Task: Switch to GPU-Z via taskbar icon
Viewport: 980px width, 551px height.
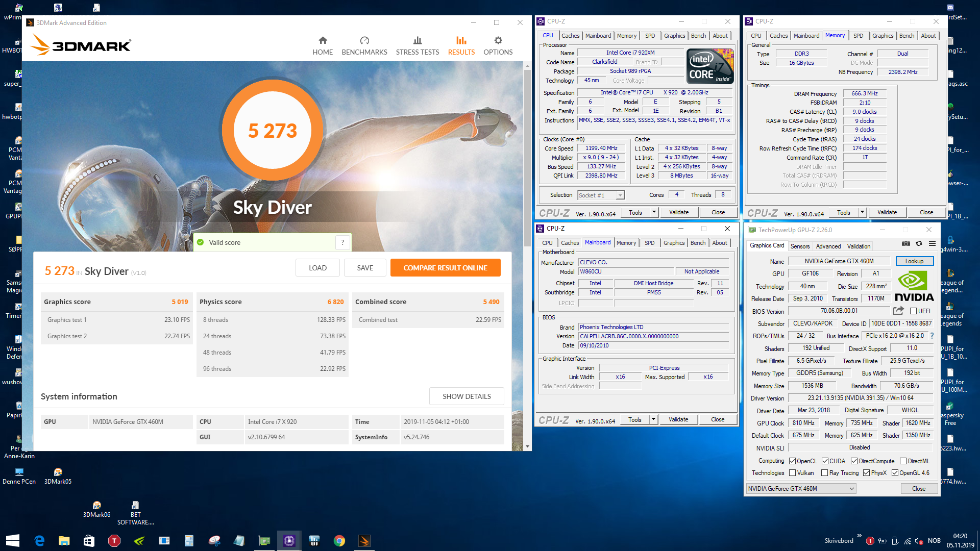Action: [264, 541]
